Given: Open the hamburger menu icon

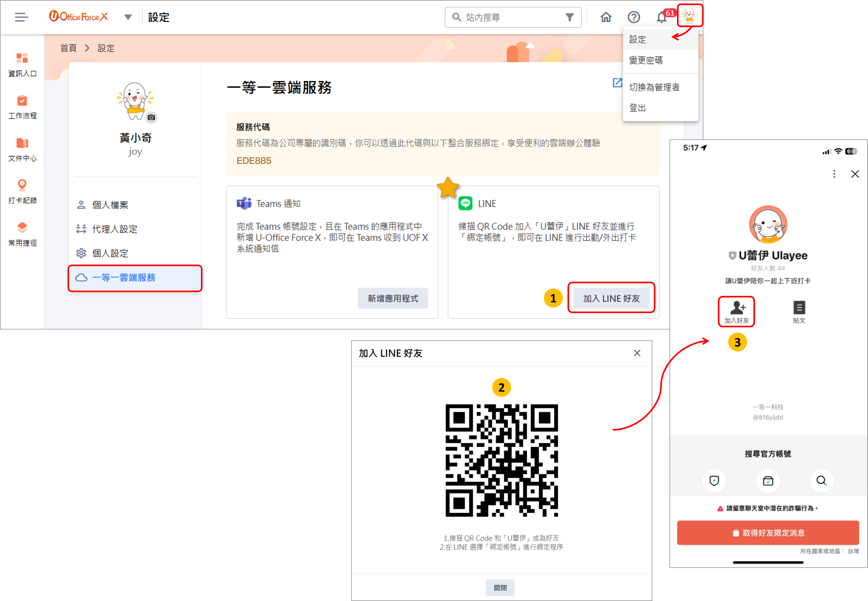Looking at the screenshot, I should point(21,17).
